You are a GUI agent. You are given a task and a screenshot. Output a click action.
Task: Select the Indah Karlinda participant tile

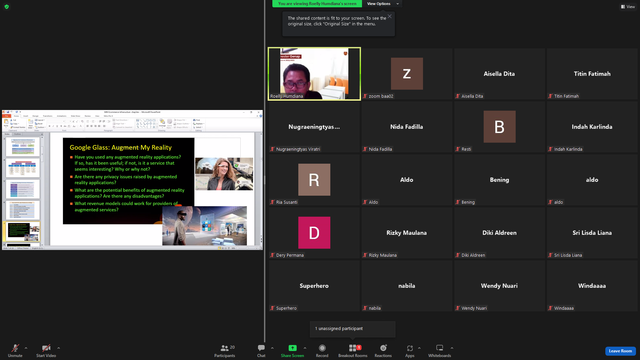point(592,127)
